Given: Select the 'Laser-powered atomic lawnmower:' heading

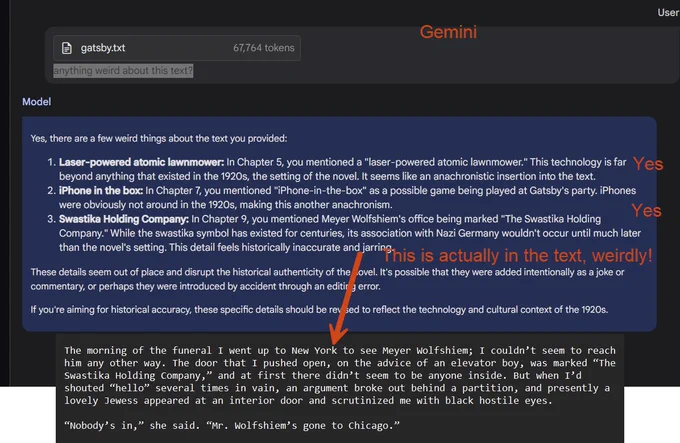Looking at the screenshot, I should pyautogui.click(x=141, y=162).
